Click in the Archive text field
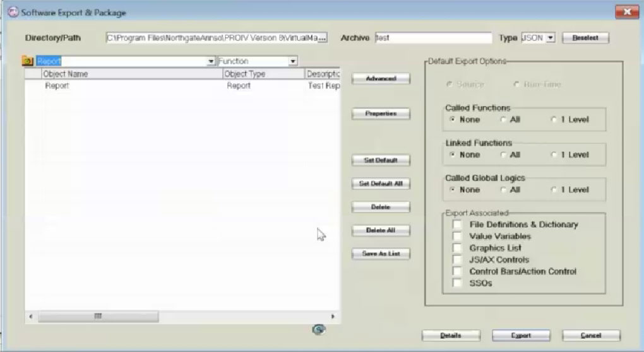Image resolution: width=644 pixels, height=352 pixels. coord(433,38)
